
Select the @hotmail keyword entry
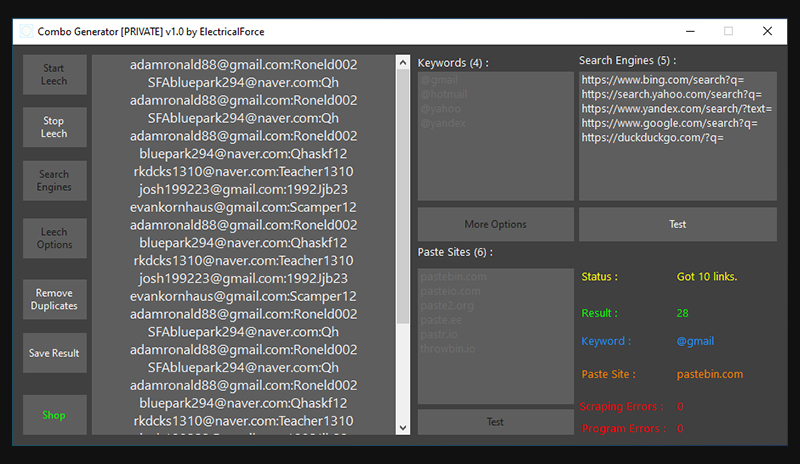pos(443,94)
